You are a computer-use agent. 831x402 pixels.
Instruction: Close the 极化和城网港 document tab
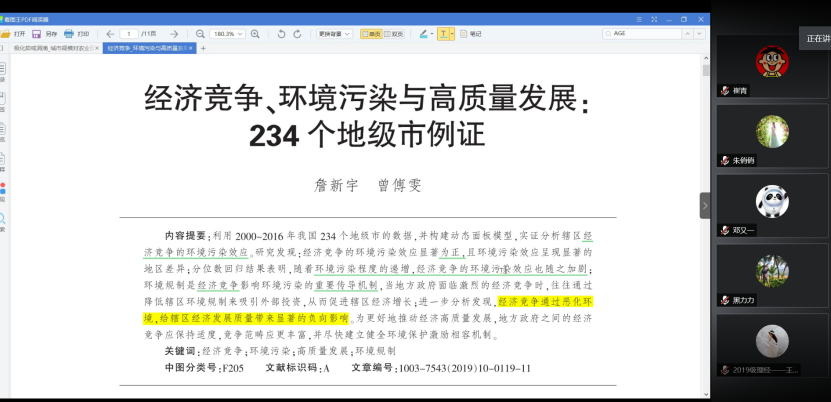point(97,48)
